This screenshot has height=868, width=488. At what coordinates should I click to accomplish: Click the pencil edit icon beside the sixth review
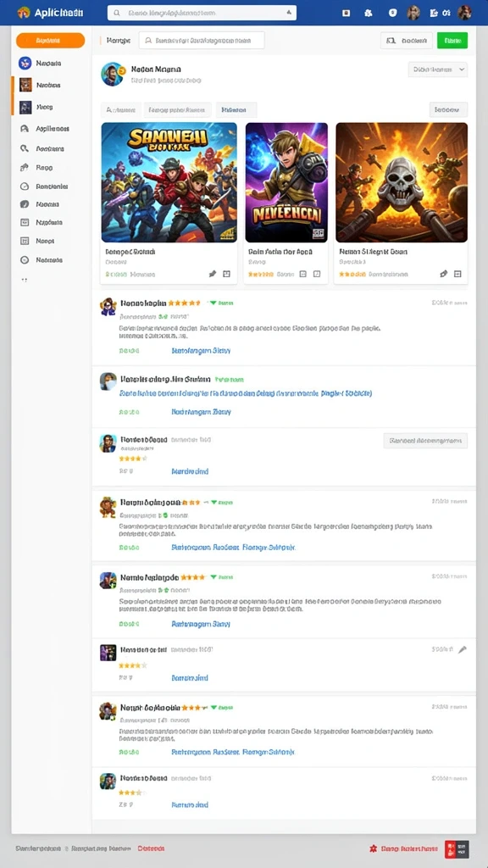463,649
